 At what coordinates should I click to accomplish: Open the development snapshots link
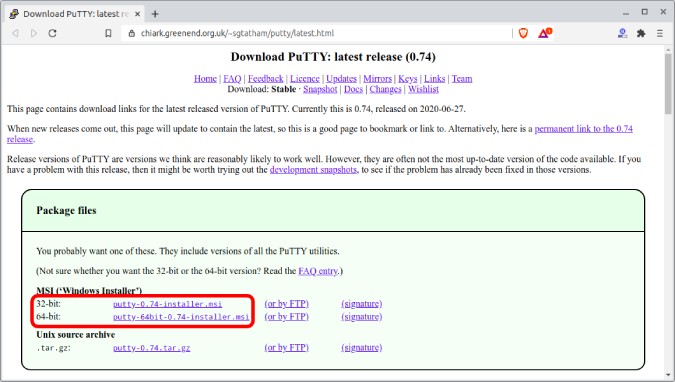(313, 170)
